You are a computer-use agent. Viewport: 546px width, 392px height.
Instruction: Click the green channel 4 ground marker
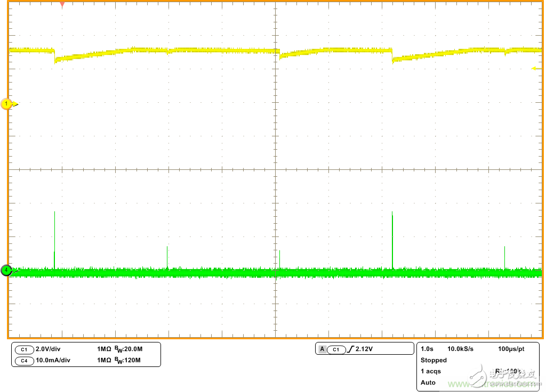pyautogui.click(x=6, y=271)
